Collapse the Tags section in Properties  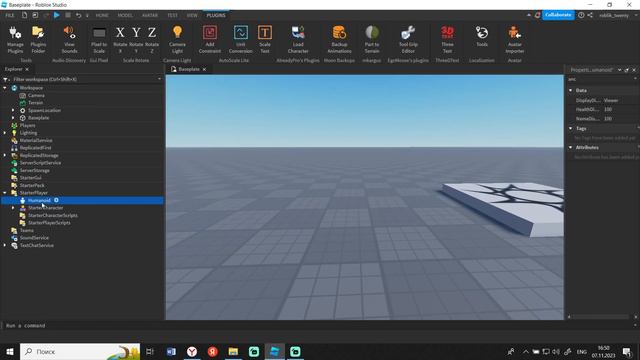[571, 128]
